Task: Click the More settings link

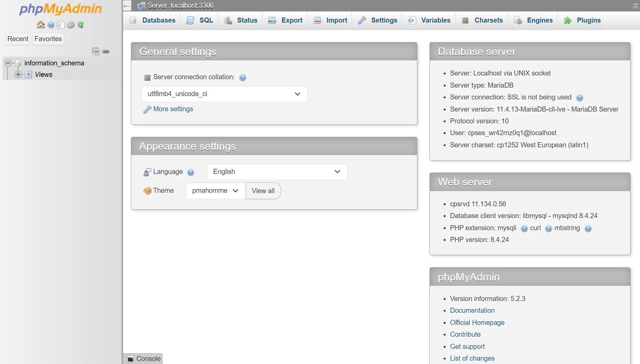Action: (173, 109)
